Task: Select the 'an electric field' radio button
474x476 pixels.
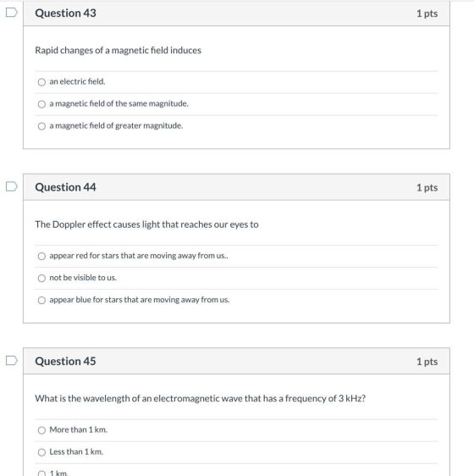Action: coord(41,82)
